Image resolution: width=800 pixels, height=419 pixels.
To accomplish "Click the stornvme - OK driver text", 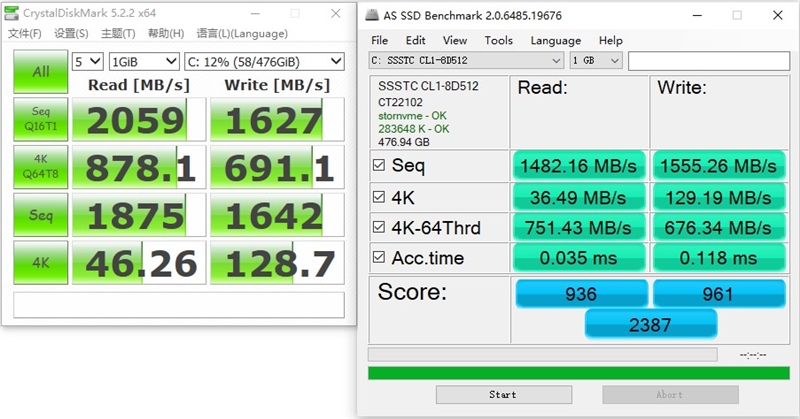I will 412,116.
